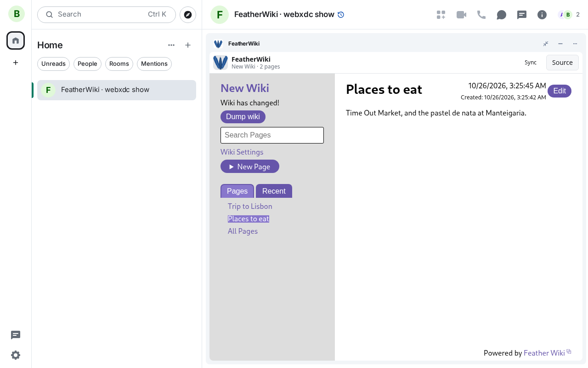
Task: Click the Dump wiki button
Action: pos(243,117)
